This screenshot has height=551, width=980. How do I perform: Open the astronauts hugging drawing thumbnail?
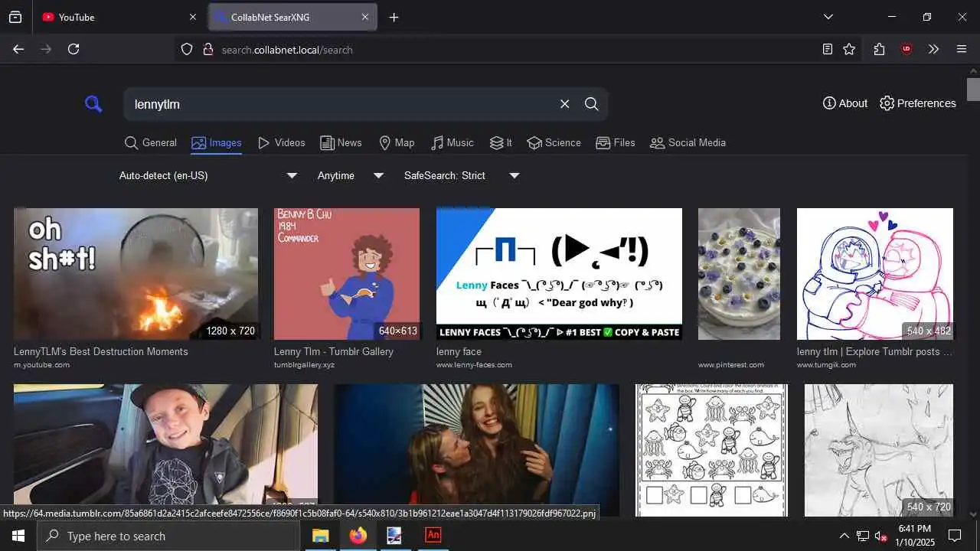point(875,274)
